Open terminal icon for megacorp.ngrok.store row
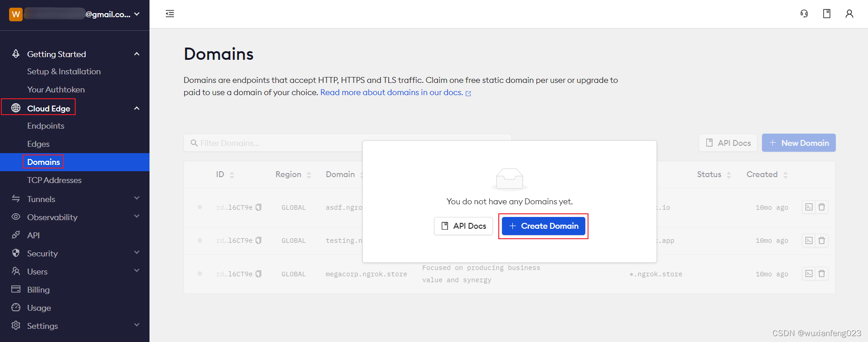The image size is (868, 342). tap(809, 274)
